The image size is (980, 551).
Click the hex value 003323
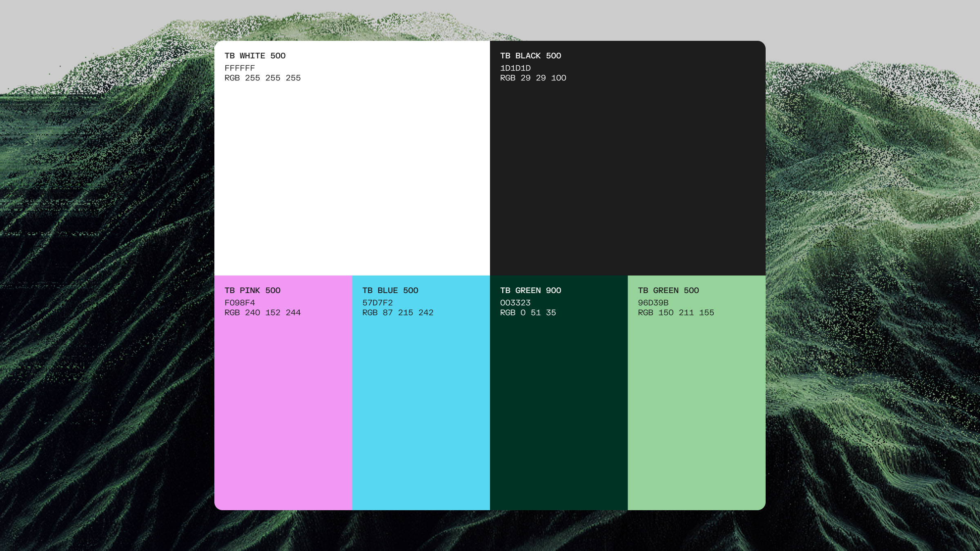pos(515,303)
